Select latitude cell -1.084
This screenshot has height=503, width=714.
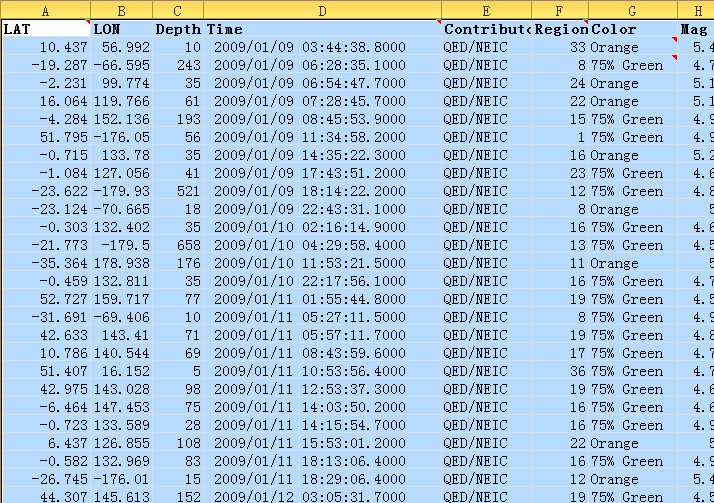tap(46, 173)
